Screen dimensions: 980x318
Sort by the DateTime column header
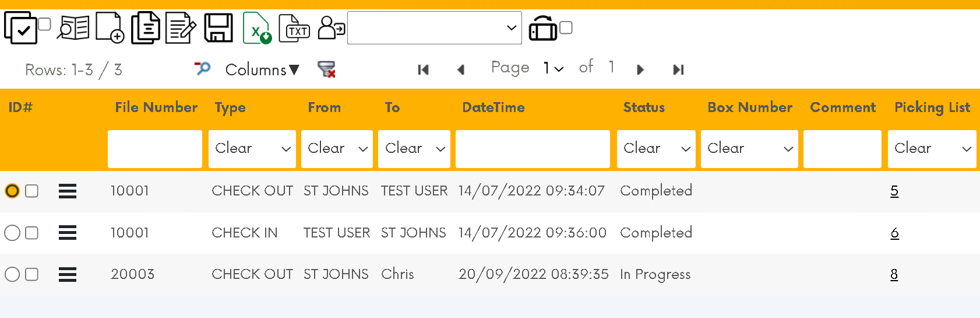tap(493, 107)
